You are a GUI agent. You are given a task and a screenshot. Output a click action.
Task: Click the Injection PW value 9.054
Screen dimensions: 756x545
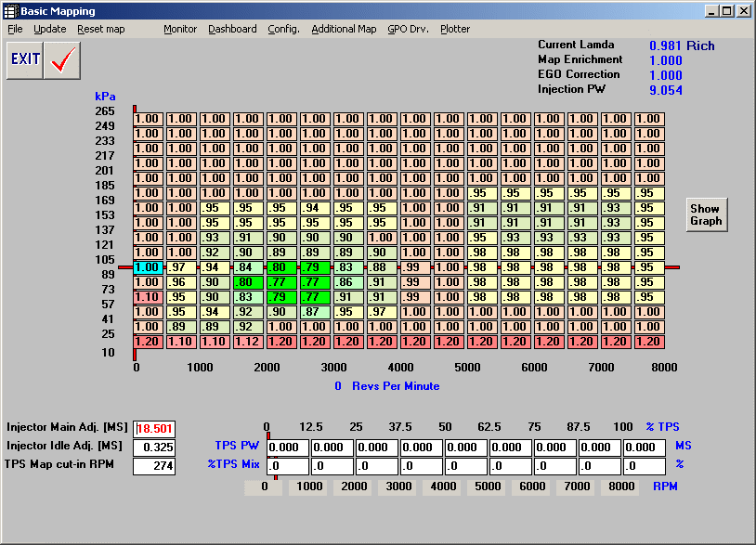(666, 90)
